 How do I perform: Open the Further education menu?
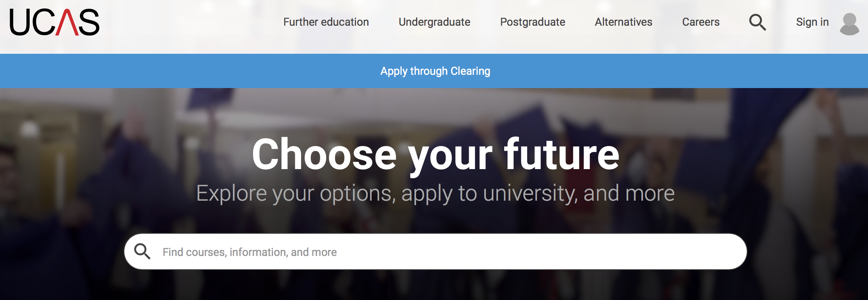[x=326, y=22]
